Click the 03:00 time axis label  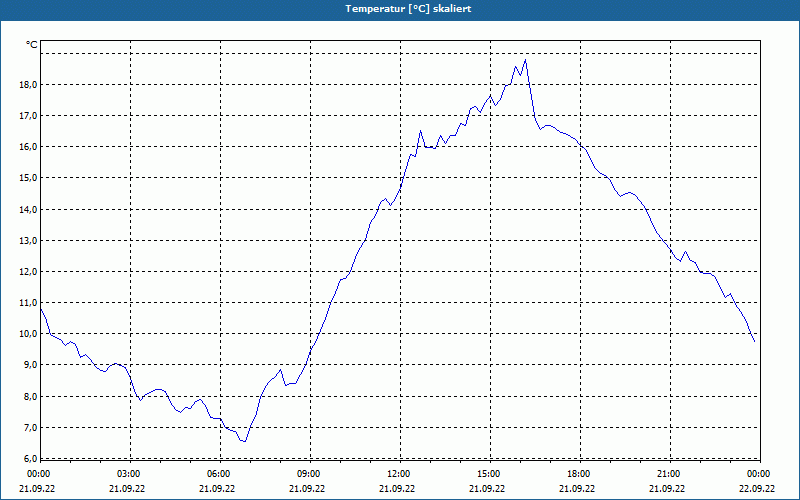point(129,474)
